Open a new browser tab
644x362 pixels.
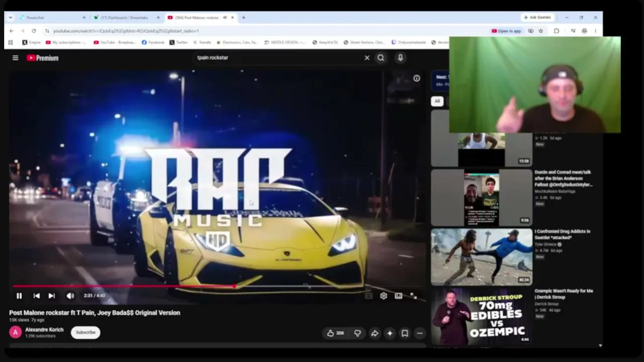[x=244, y=18]
